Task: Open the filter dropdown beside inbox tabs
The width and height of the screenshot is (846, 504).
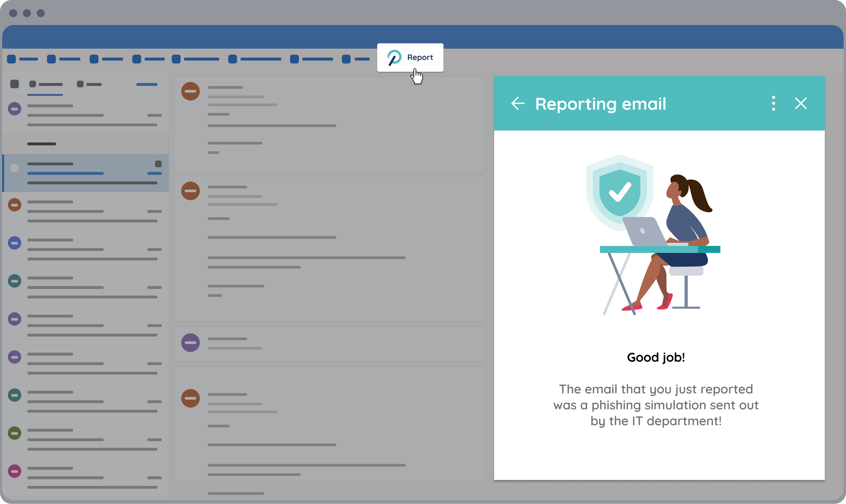Action: tap(147, 84)
